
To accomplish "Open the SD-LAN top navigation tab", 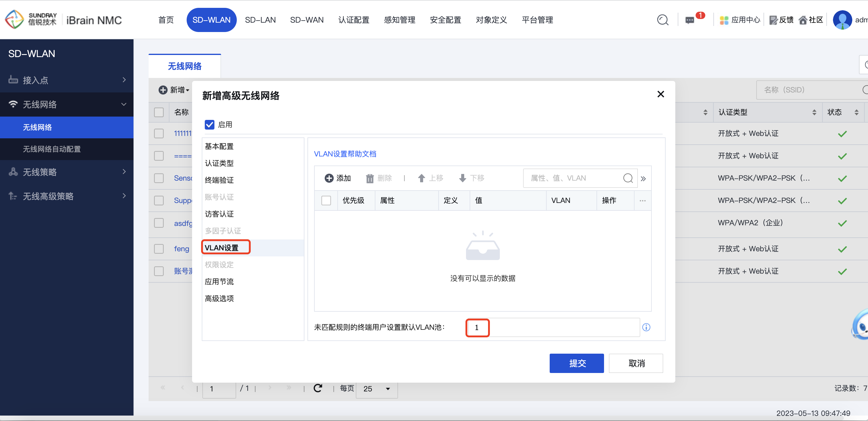I will click(x=260, y=20).
